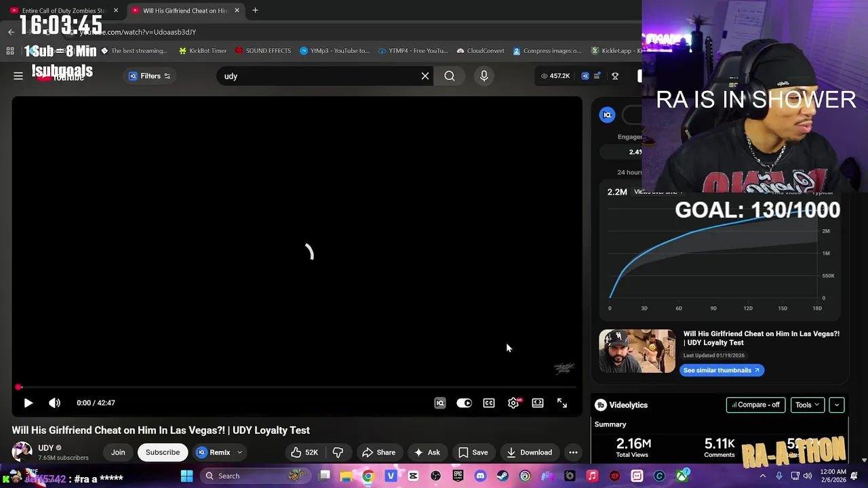Join the UDY channel membership
This screenshot has height=488, width=868.
click(118, 452)
